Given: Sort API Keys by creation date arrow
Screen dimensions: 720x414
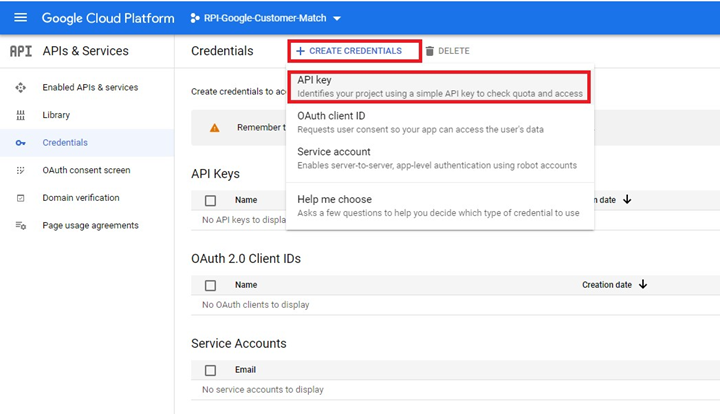Looking at the screenshot, I should [627, 199].
